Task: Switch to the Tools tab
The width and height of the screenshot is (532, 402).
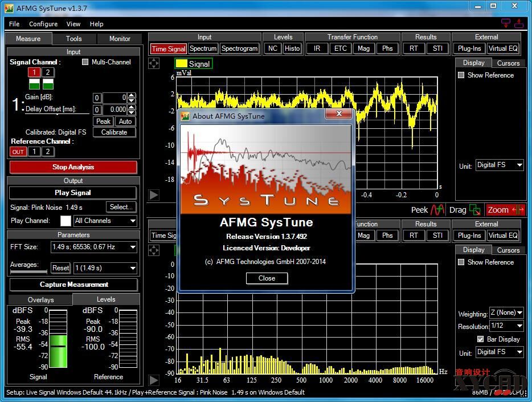Action: pyautogui.click(x=74, y=39)
